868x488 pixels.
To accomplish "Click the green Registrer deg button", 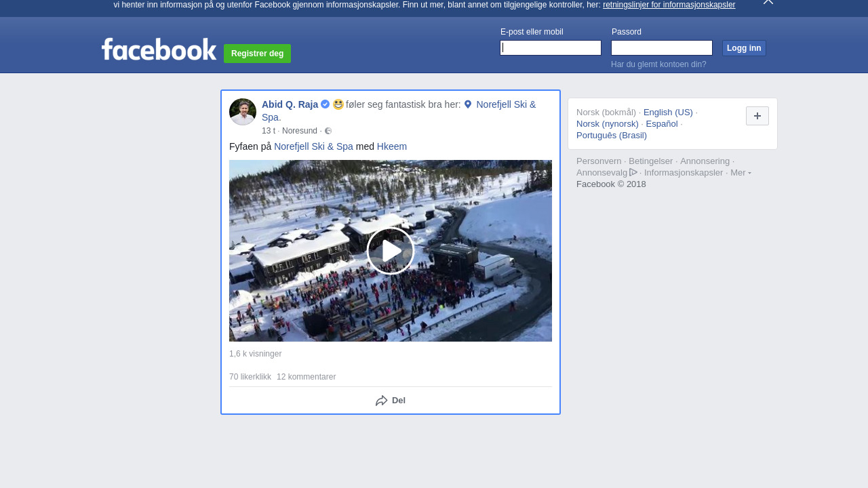I will [x=257, y=54].
